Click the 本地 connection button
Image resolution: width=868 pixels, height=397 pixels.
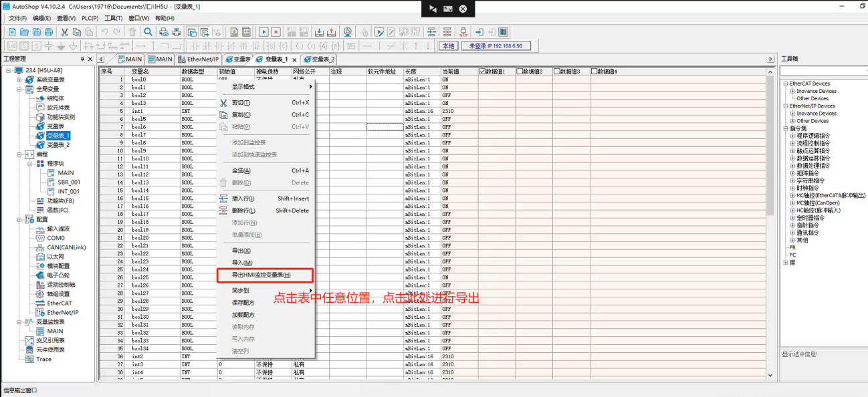tap(447, 46)
